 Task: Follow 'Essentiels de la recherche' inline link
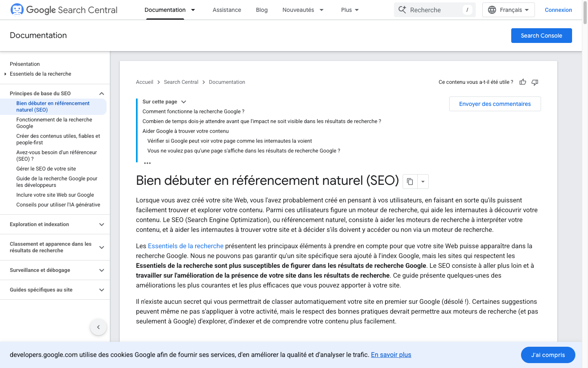pos(186,246)
